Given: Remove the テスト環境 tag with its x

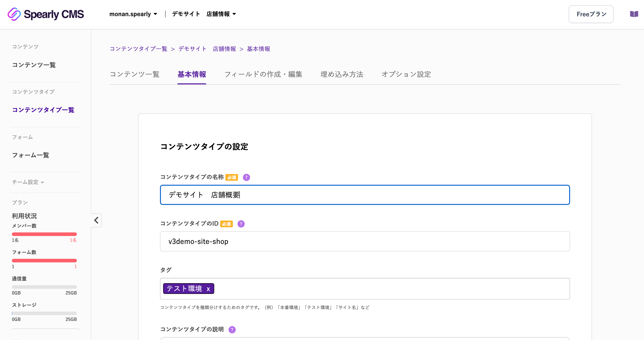Looking at the screenshot, I should pos(208,289).
